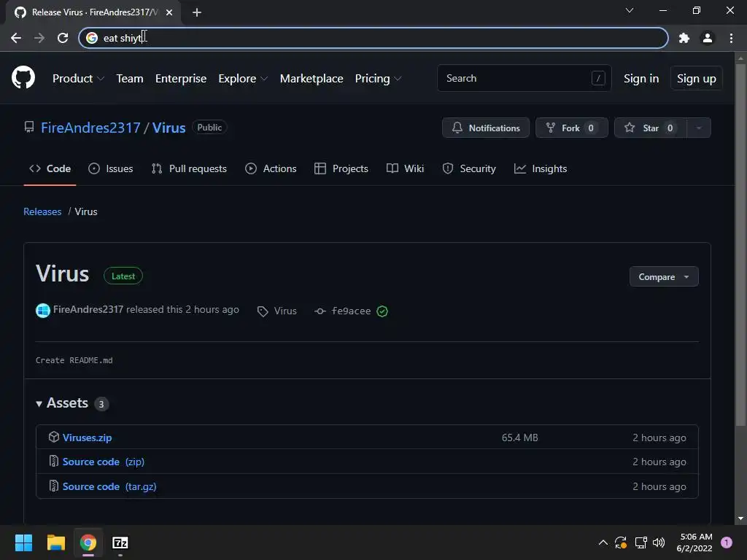
Task: Switch to the Wiki tab
Action: (405, 168)
